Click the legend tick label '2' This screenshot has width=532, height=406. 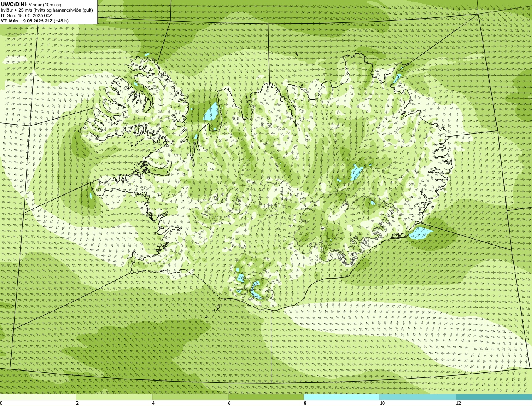[77, 403]
